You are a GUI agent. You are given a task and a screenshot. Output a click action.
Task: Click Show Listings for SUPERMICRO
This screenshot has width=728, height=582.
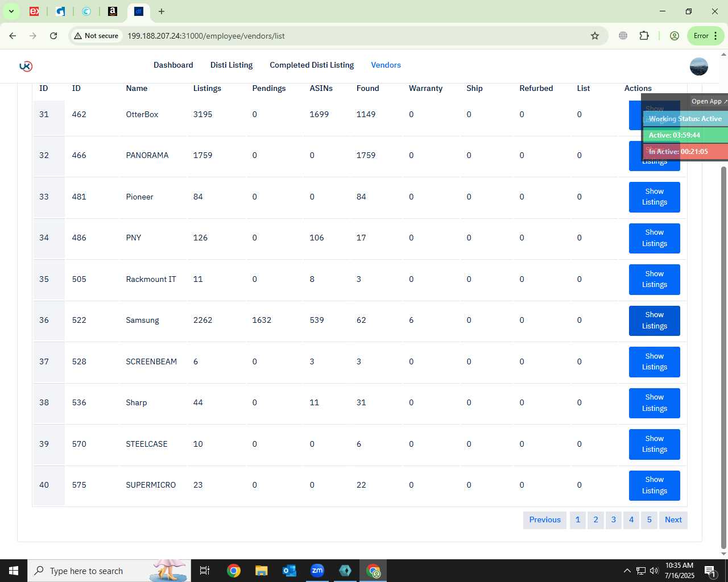click(x=655, y=485)
